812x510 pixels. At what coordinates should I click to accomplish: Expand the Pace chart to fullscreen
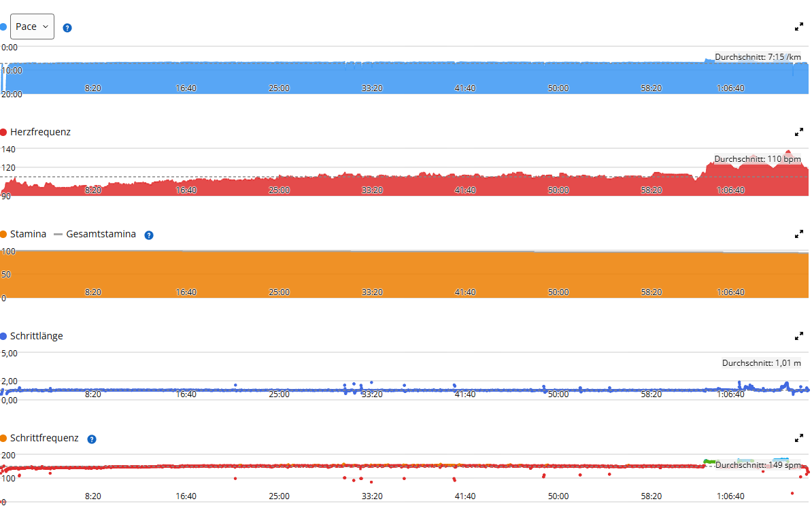(x=799, y=27)
